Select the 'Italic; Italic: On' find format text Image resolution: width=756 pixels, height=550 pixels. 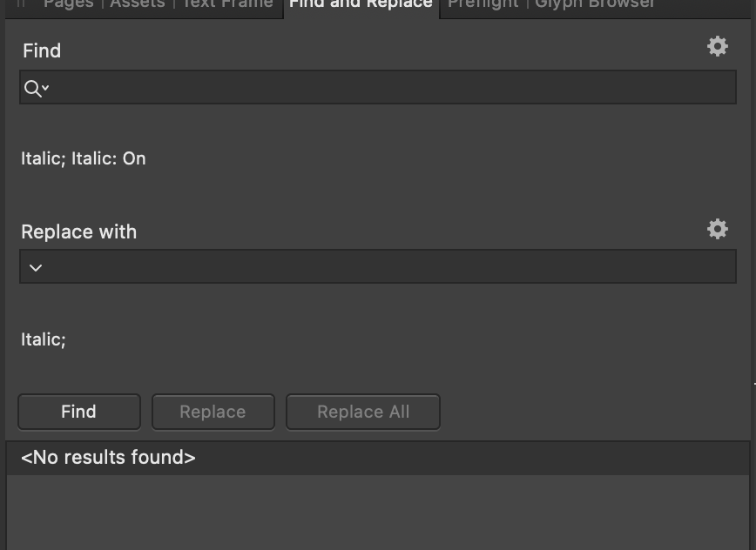[x=84, y=158]
